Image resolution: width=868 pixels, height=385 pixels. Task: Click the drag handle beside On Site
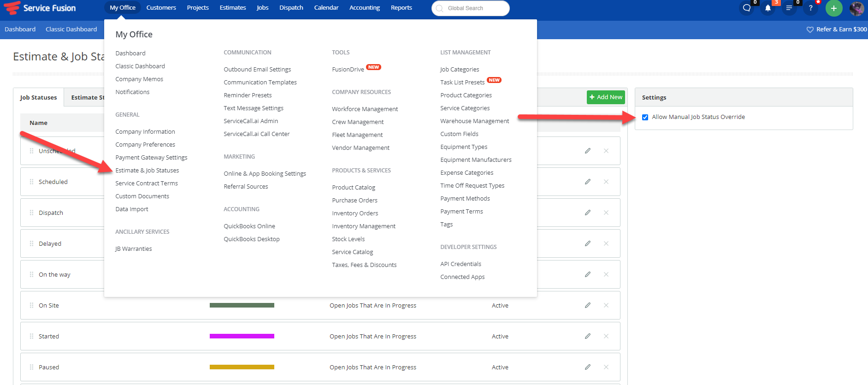pos(31,305)
